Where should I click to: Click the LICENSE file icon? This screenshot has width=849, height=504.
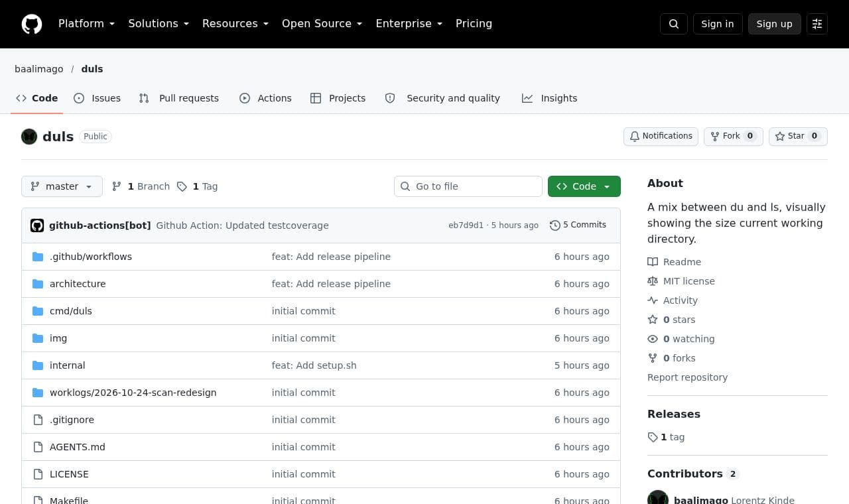point(38,474)
